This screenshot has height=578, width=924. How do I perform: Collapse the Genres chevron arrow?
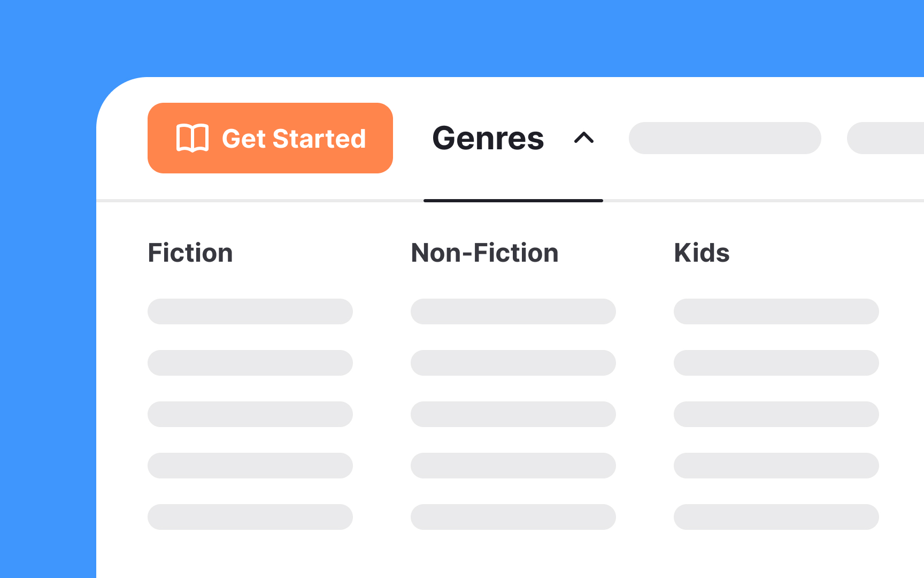[x=583, y=138]
